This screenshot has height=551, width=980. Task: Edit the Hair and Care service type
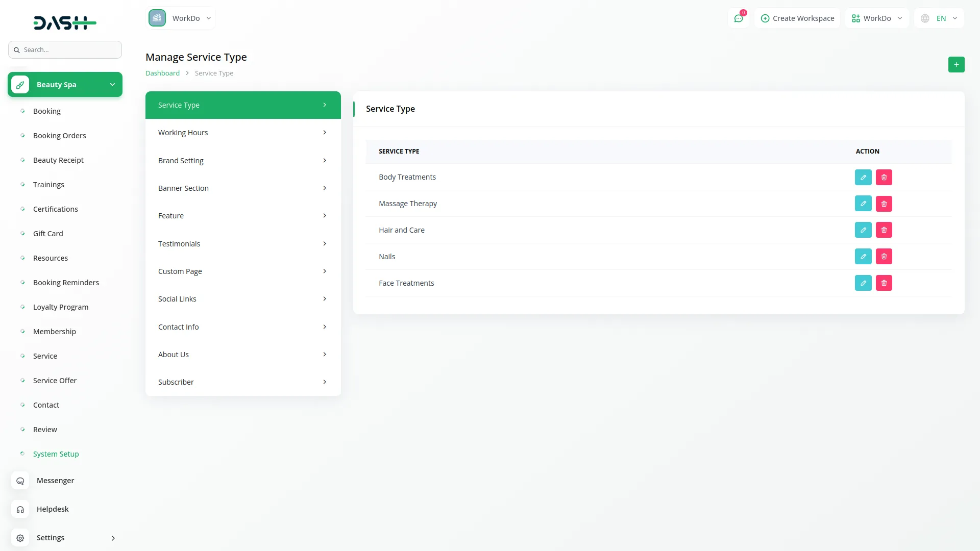[x=863, y=230]
